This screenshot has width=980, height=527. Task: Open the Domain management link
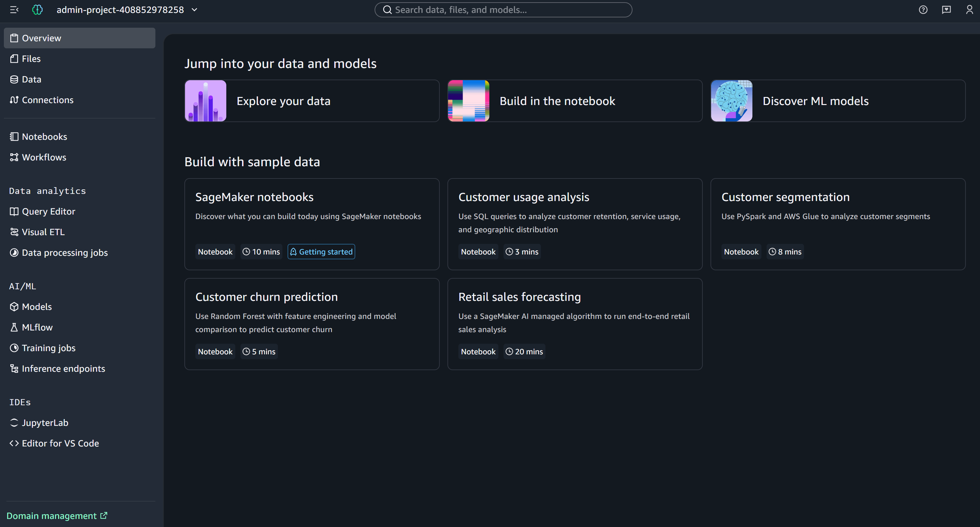tap(57, 516)
